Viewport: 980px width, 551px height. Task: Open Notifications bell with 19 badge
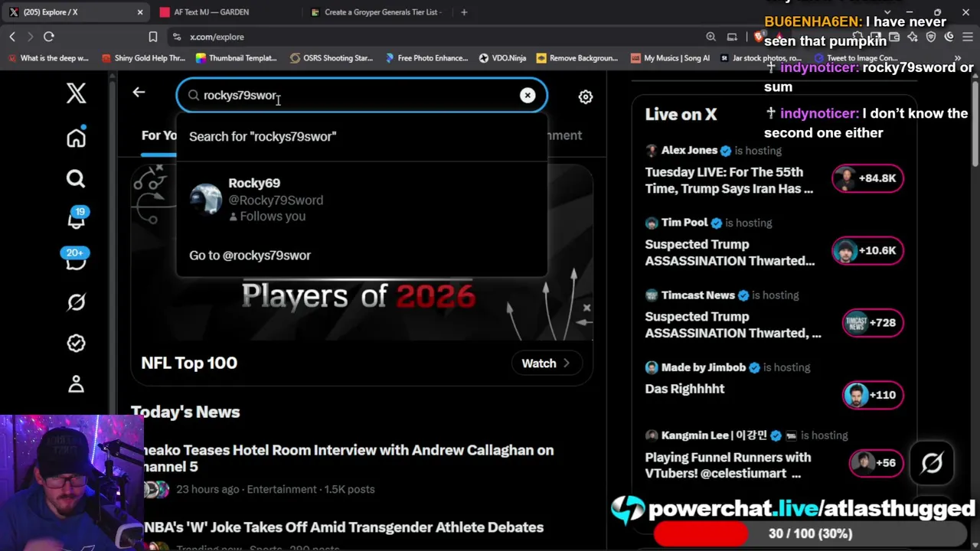[x=77, y=218]
